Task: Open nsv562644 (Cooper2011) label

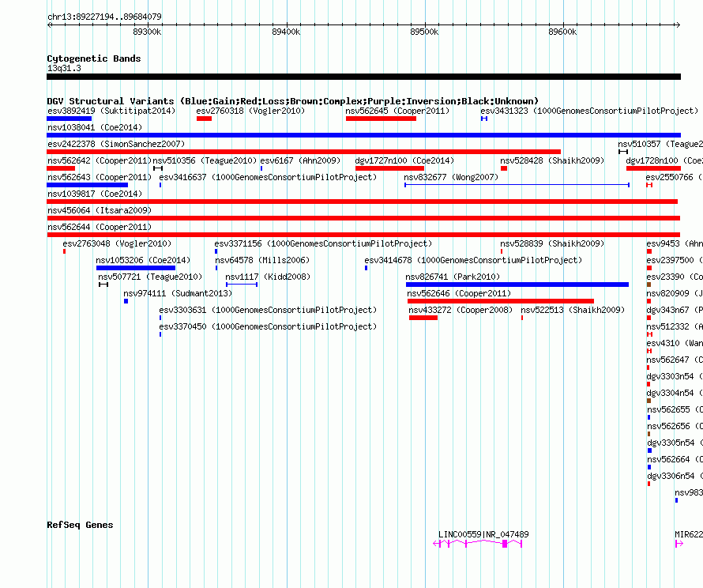Action: point(100,227)
